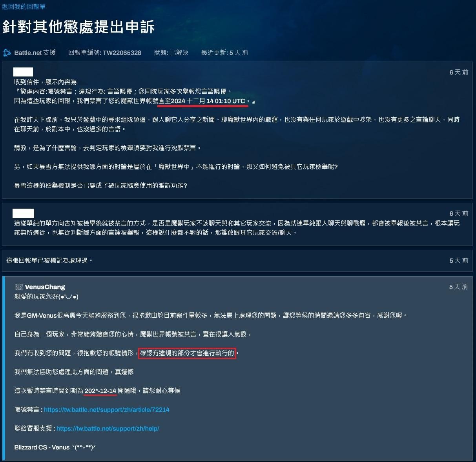Click the page heading 針對其他懲處提出申訴

click(x=78, y=27)
